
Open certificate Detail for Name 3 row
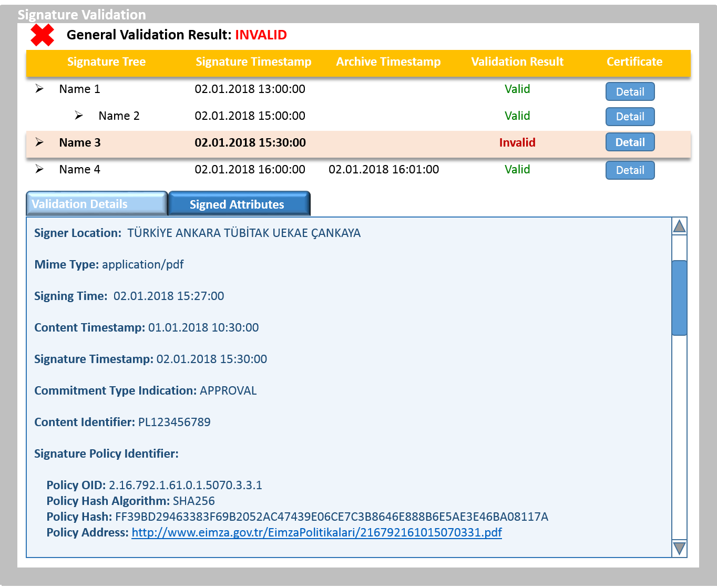(x=630, y=142)
